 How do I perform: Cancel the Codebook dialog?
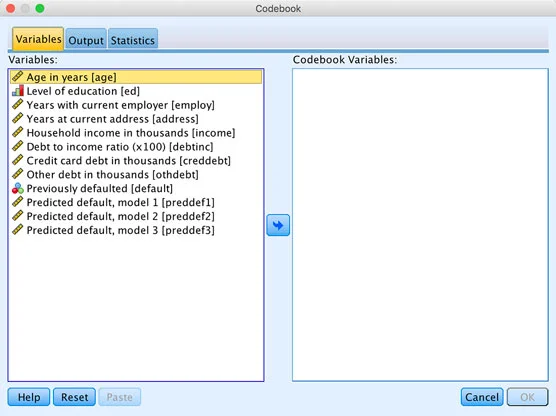pyautogui.click(x=482, y=397)
